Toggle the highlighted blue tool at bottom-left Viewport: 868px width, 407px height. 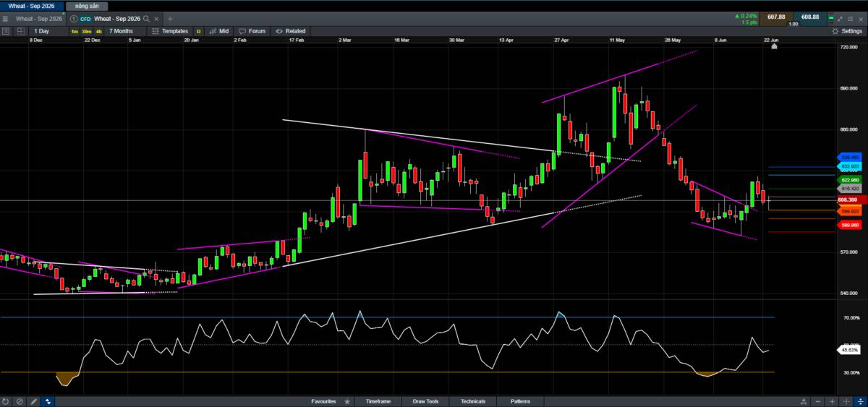click(48, 401)
